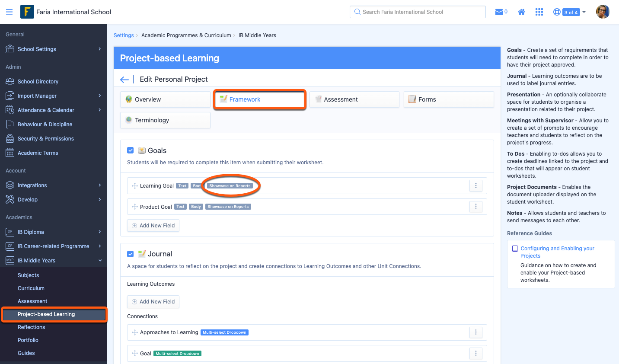Open the help lifebuoy icon
This screenshot has height=364, width=619.
[557, 12]
